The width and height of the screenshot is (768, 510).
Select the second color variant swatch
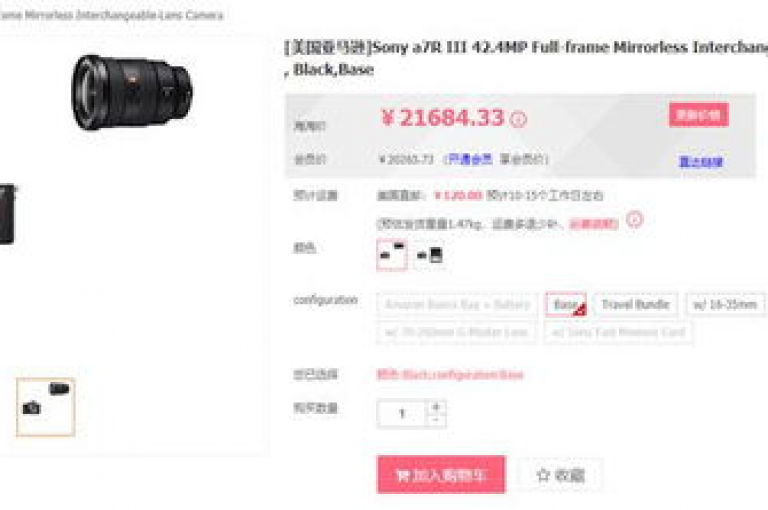pos(429,255)
